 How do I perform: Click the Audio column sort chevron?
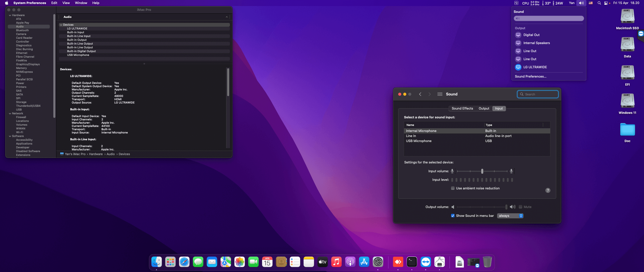pos(227,17)
